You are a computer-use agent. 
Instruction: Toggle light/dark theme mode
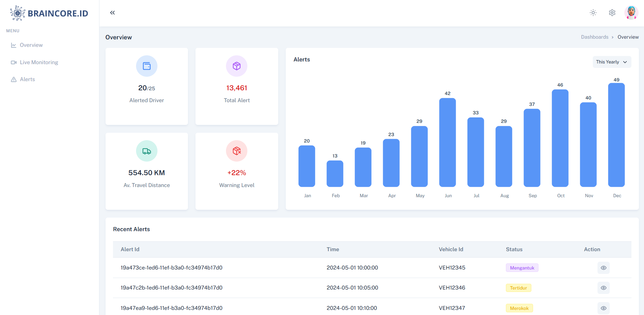pos(593,13)
